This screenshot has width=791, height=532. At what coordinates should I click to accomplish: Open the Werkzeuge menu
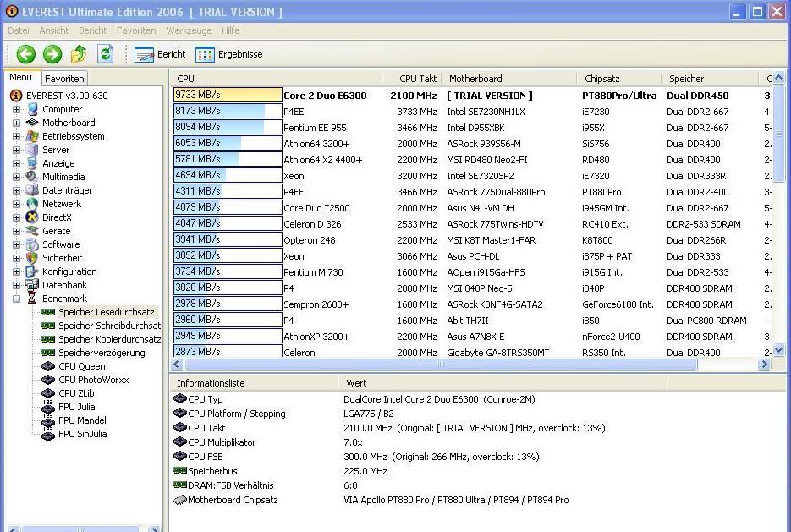pos(189,30)
